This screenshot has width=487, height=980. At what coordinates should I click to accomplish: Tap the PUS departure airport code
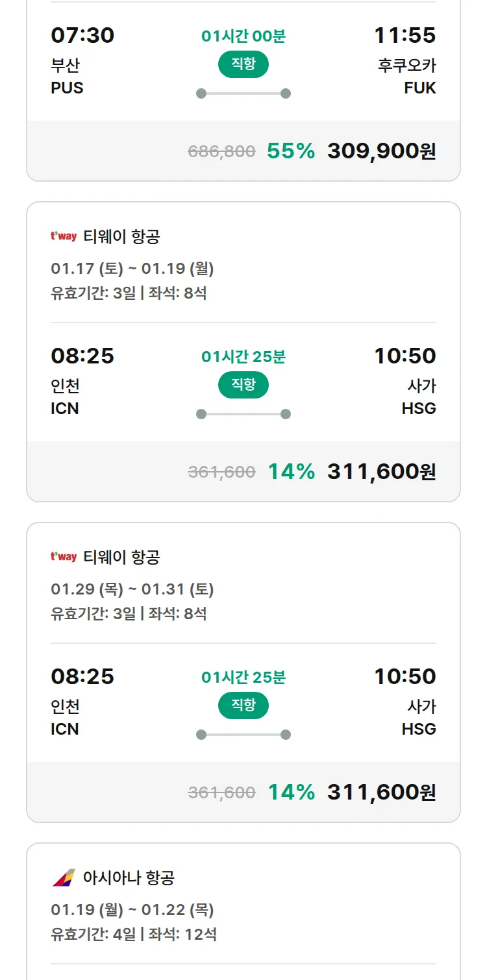[67, 88]
